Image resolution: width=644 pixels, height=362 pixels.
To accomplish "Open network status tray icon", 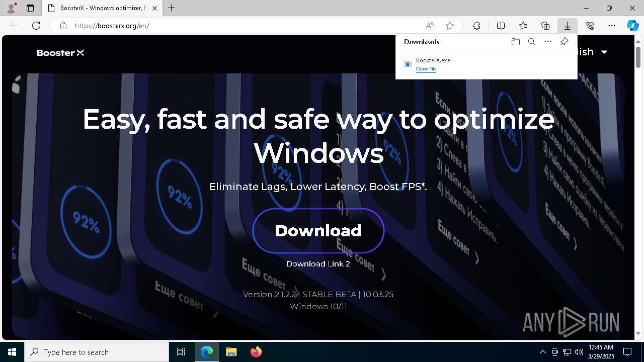I will 567,352.
